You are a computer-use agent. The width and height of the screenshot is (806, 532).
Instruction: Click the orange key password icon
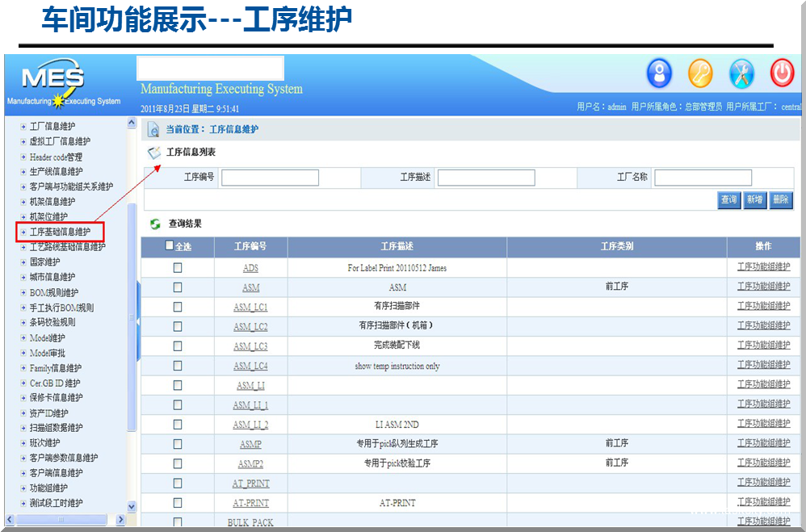click(700, 74)
